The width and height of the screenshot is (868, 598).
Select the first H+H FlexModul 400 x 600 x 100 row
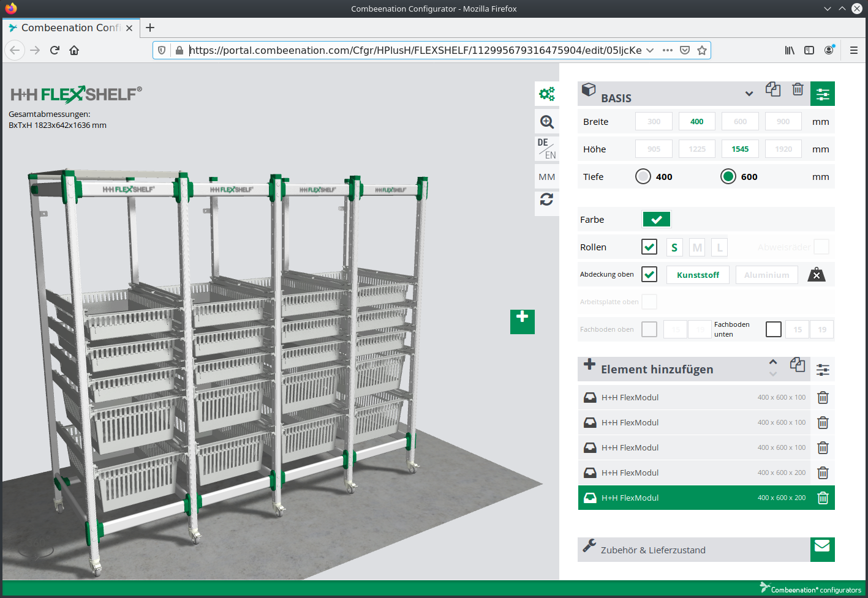pyautogui.click(x=694, y=397)
